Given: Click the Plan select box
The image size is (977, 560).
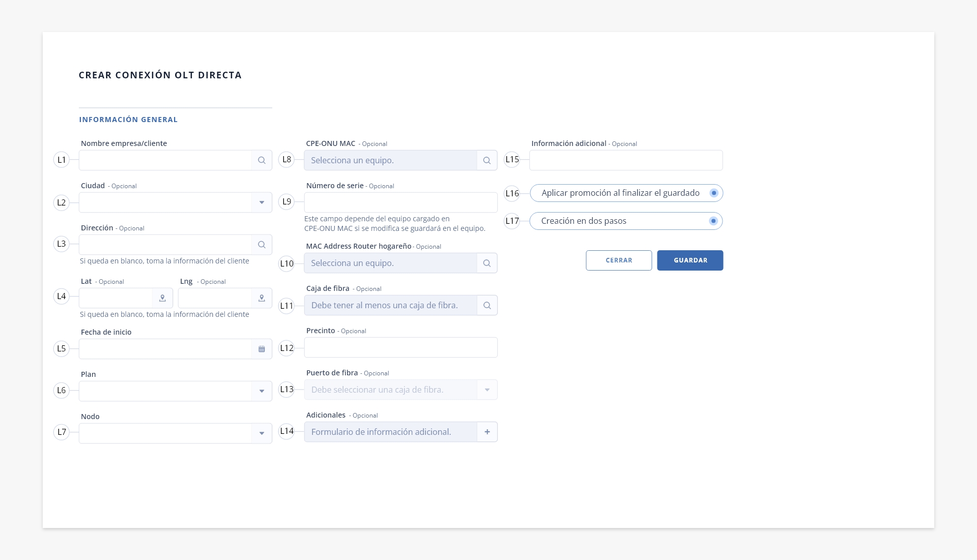Looking at the screenshot, I should coord(176,391).
